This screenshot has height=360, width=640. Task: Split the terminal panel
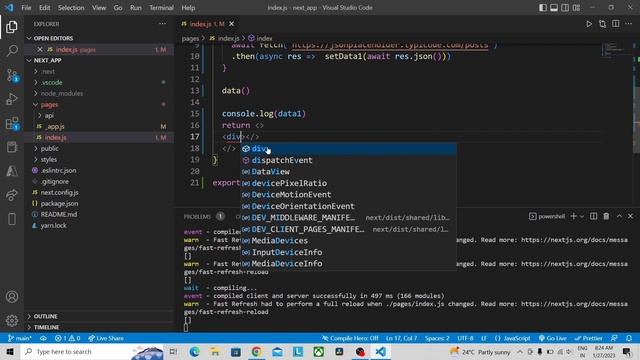pos(593,216)
